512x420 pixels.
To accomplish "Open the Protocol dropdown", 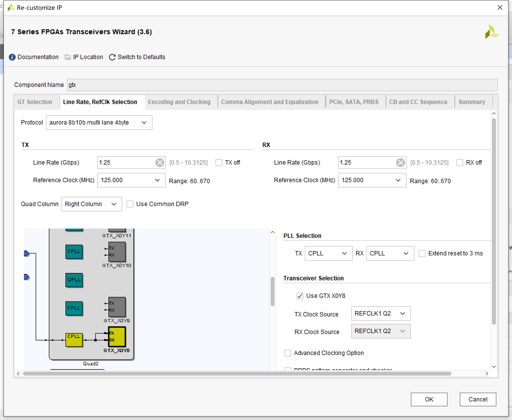I will 99,123.
